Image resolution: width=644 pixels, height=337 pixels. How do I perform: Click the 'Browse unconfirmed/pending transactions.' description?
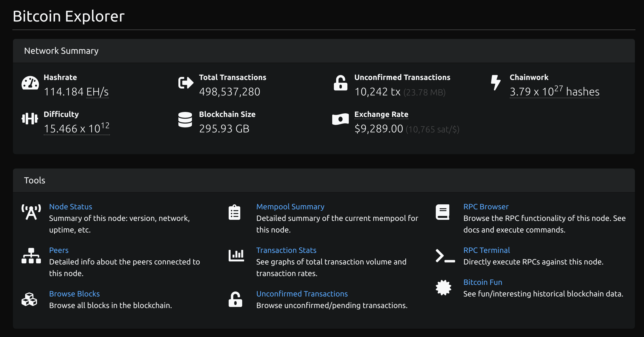[x=332, y=305]
